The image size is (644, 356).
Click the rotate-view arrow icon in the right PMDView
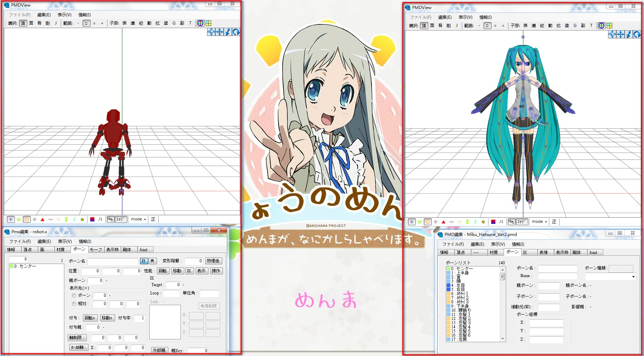coord(637,35)
